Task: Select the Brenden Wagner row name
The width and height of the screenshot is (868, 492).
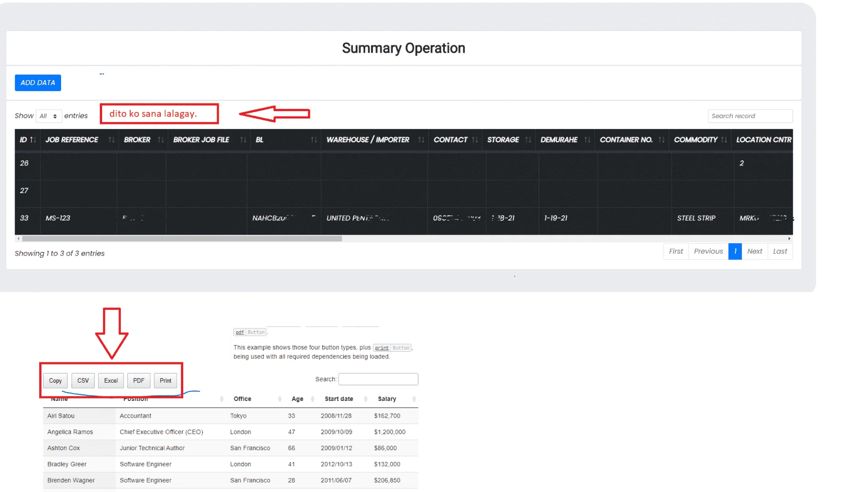Action: [71, 481]
